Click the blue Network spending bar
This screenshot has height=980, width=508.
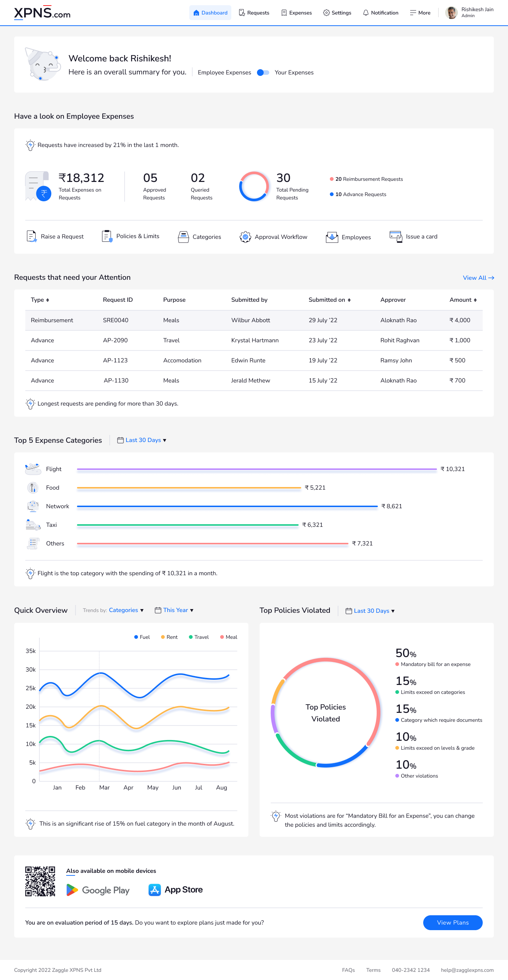(x=227, y=506)
